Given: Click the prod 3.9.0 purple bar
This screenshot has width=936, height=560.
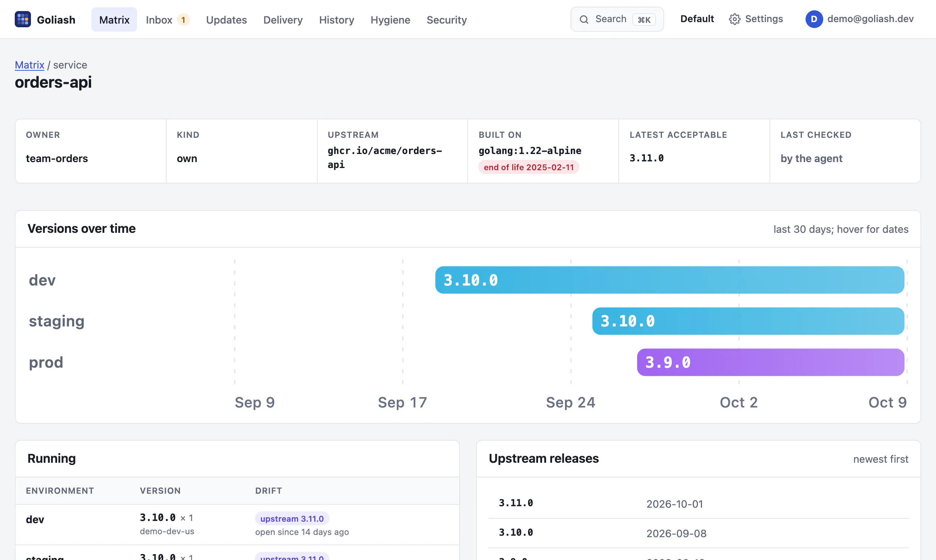Looking at the screenshot, I should [x=770, y=362].
